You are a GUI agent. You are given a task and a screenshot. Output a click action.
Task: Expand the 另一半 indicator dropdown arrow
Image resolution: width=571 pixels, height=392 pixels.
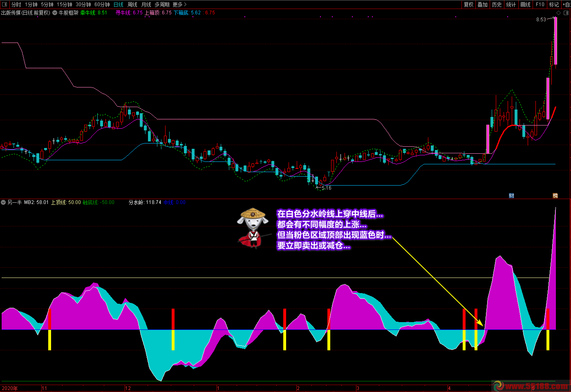point(4,202)
